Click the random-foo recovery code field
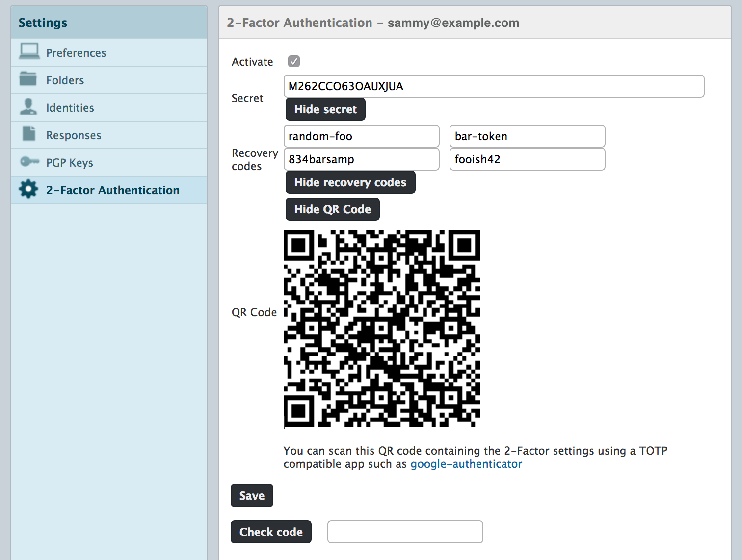Screen dimensions: 742x560 point(361,136)
